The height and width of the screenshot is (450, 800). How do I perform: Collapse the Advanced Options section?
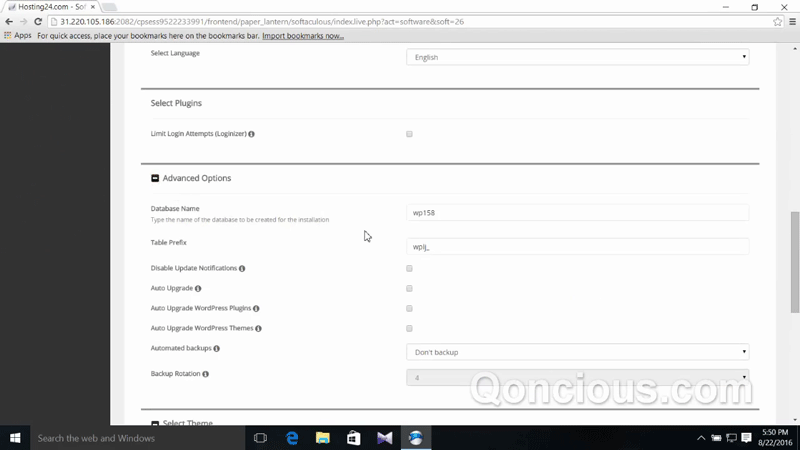pos(155,178)
